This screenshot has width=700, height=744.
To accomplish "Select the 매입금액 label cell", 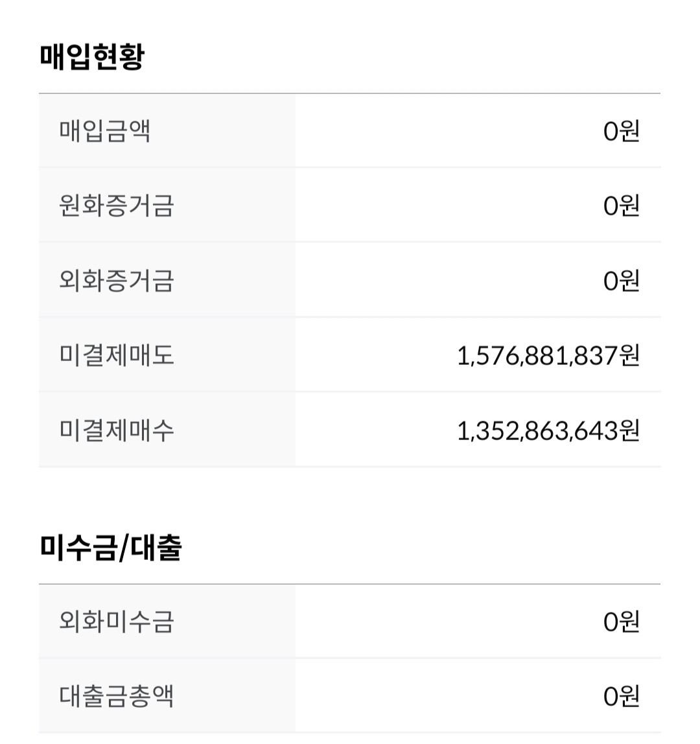I will click(105, 131).
